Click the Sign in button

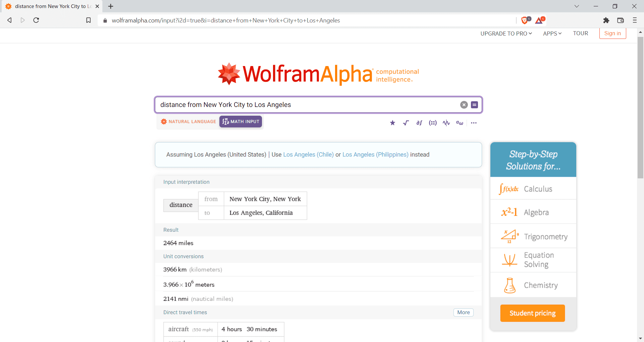click(612, 33)
